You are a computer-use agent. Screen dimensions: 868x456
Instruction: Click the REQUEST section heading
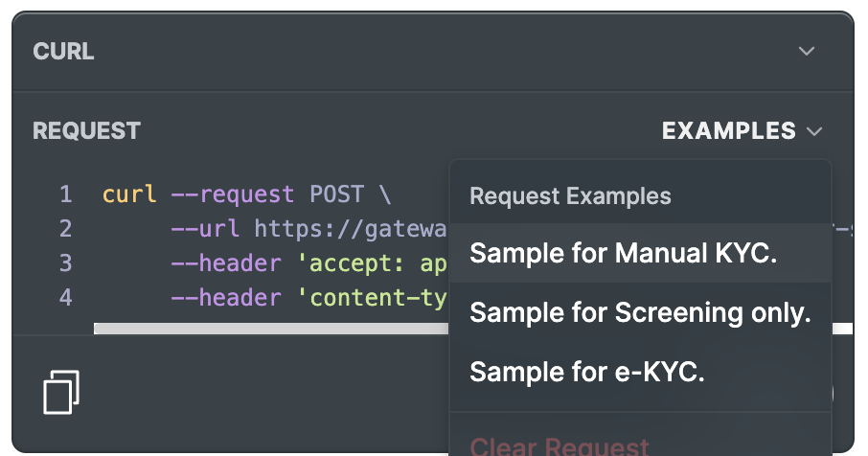tap(86, 131)
